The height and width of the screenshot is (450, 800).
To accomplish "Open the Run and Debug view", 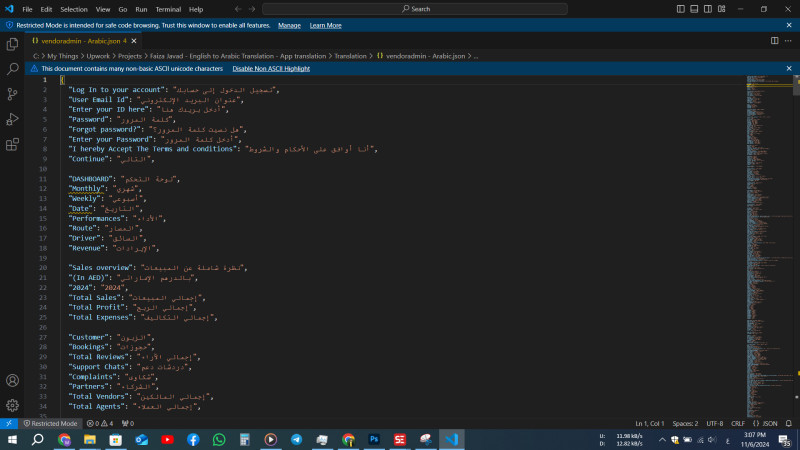I will (13, 119).
